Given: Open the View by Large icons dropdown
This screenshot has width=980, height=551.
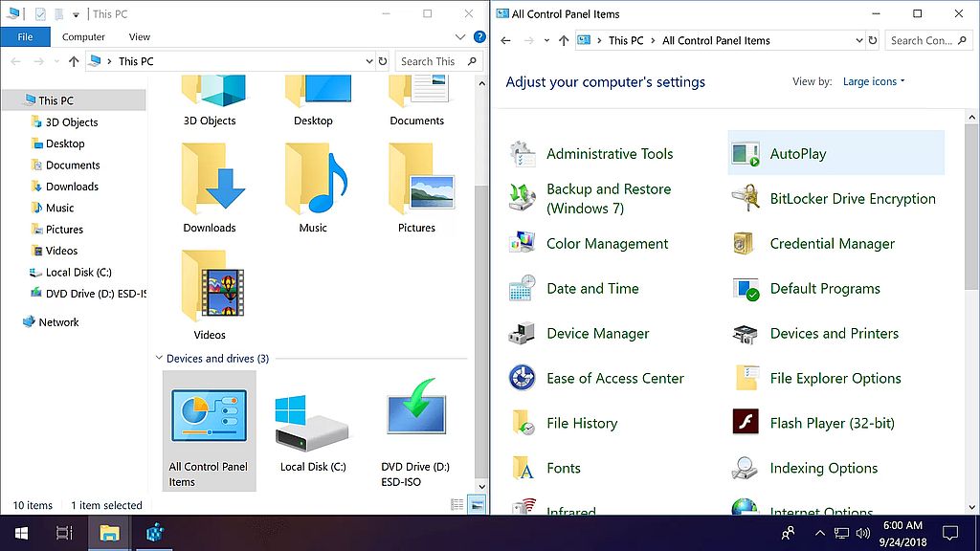Looking at the screenshot, I should (873, 82).
